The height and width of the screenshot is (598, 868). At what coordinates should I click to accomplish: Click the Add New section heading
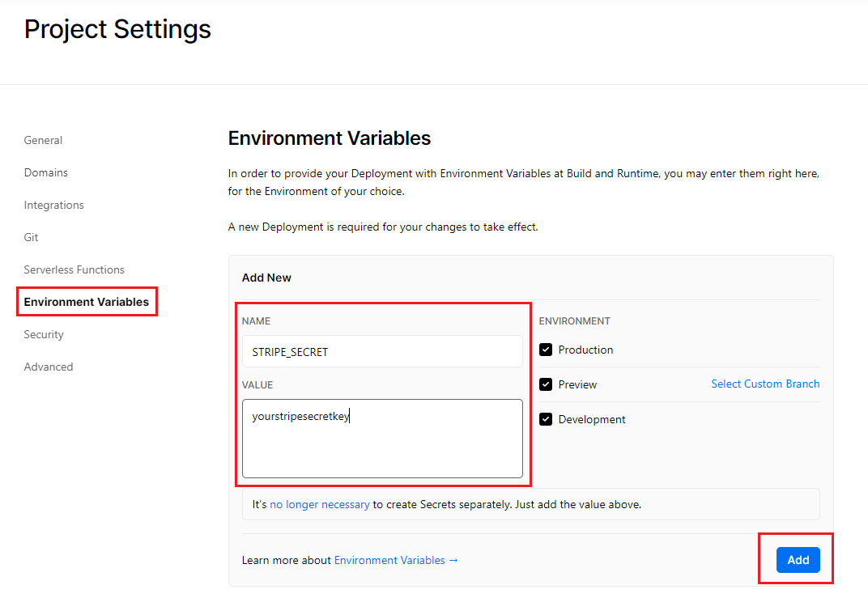266,278
